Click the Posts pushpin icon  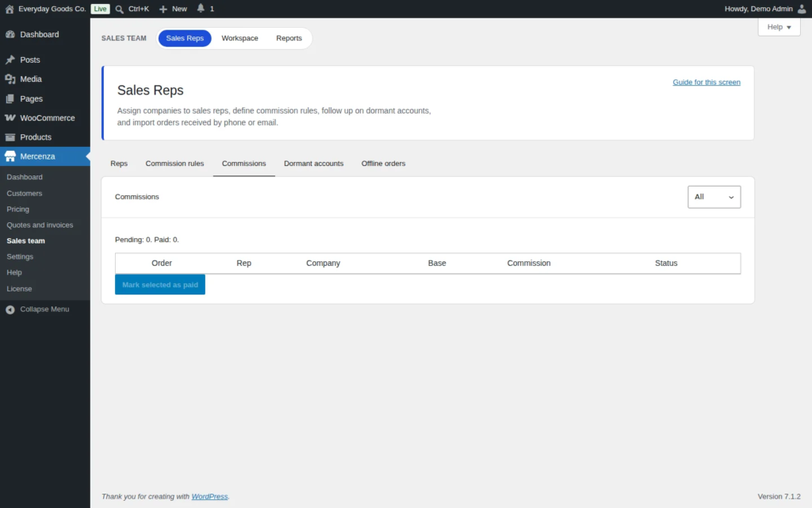[10, 60]
